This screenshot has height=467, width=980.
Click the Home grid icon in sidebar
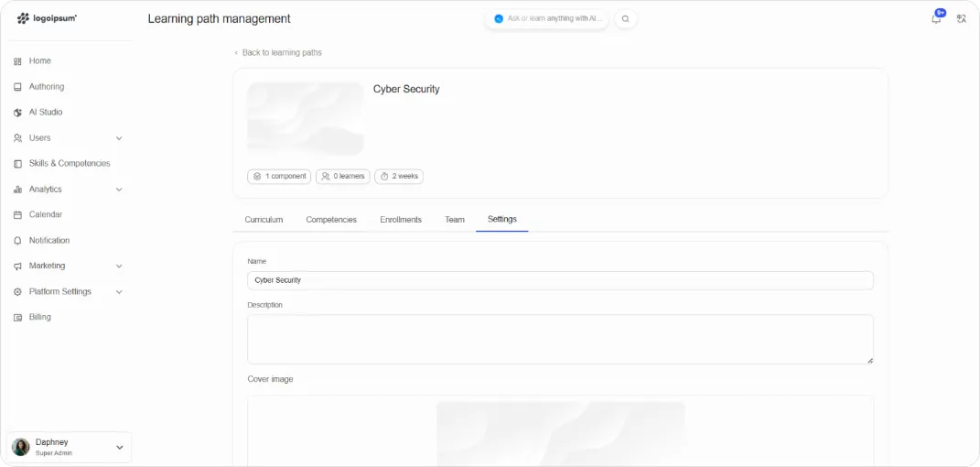pyautogui.click(x=17, y=61)
